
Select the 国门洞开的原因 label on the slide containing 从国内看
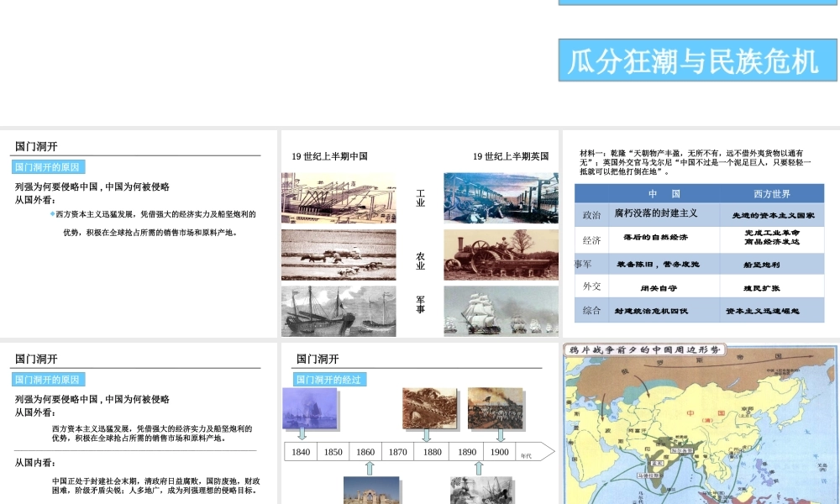[x=48, y=380]
